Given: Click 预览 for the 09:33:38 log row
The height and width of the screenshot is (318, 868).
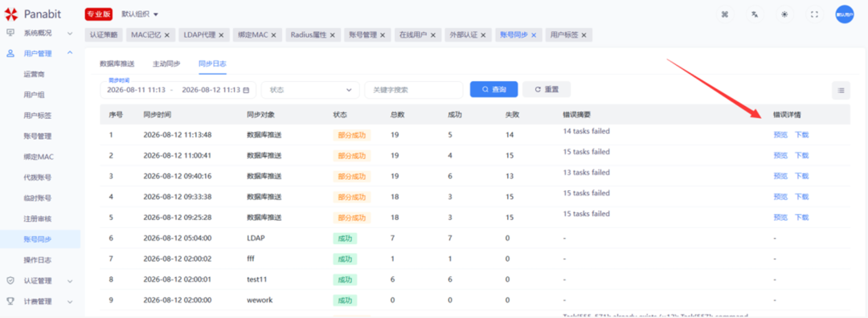Looking at the screenshot, I should pos(780,196).
